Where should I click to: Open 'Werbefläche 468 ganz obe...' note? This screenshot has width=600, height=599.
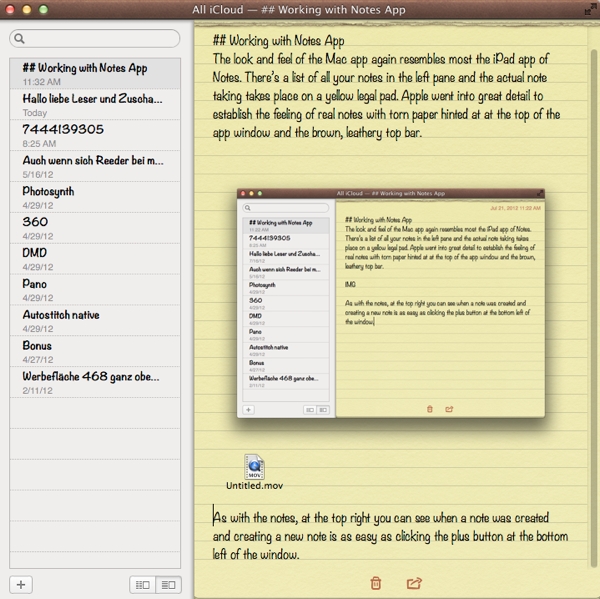[95, 382]
